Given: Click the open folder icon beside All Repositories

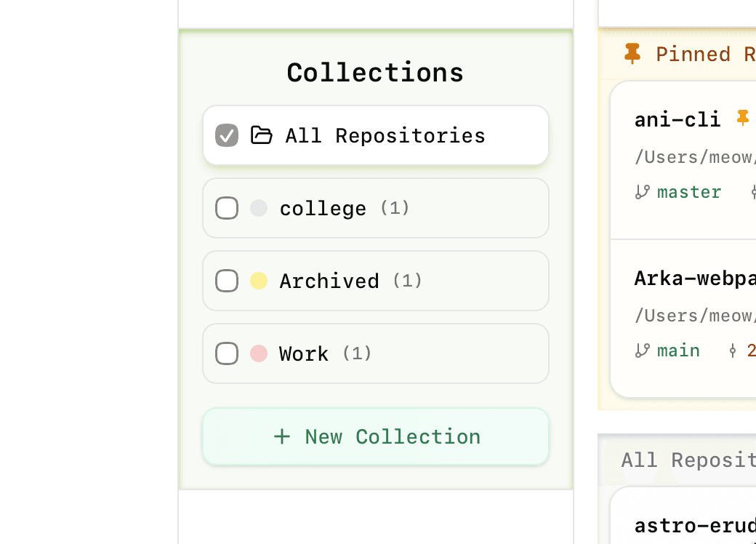Looking at the screenshot, I should [x=261, y=135].
